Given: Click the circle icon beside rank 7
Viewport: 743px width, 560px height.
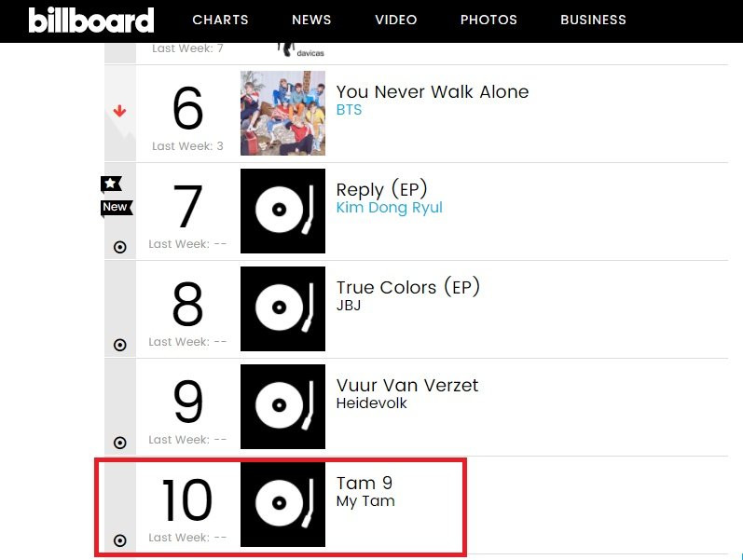Looking at the screenshot, I should click(119, 247).
